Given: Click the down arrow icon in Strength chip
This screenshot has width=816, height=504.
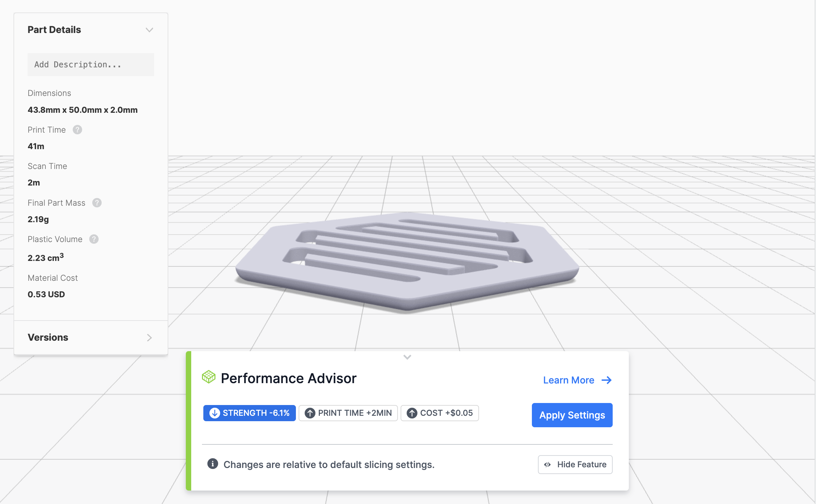Looking at the screenshot, I should 214,413.
